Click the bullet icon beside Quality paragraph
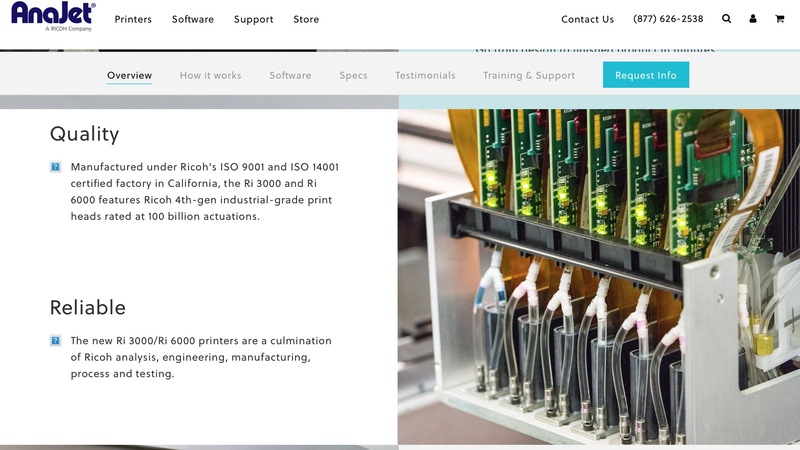 (56, 167)
